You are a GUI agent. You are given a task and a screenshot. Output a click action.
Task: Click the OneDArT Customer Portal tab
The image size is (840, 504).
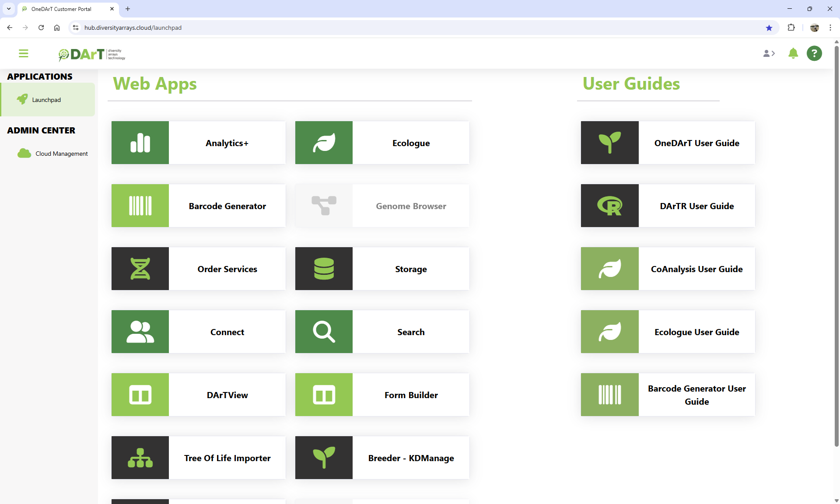point(68,9)
